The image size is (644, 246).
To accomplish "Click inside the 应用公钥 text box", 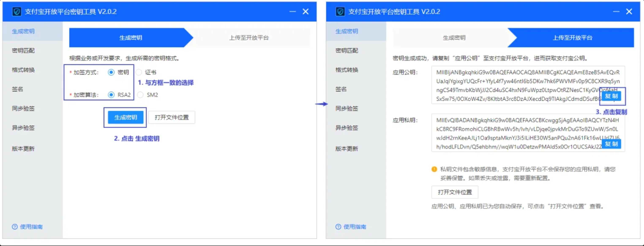I will click(x=528, y=85).
